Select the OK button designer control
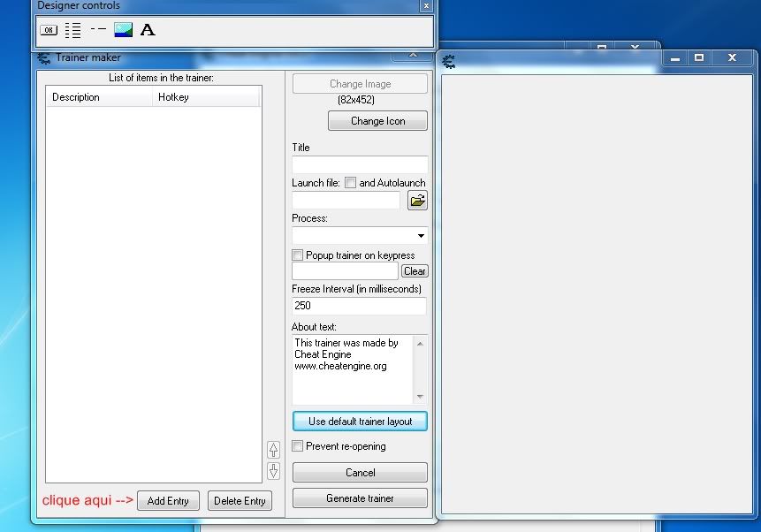The image size is (761, 532). point(49,30)
